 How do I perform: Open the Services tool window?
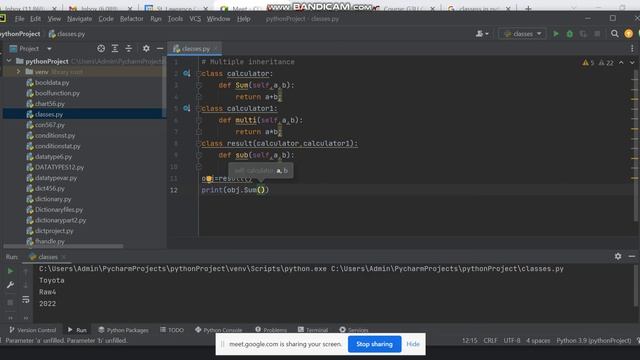click(354, 330)
